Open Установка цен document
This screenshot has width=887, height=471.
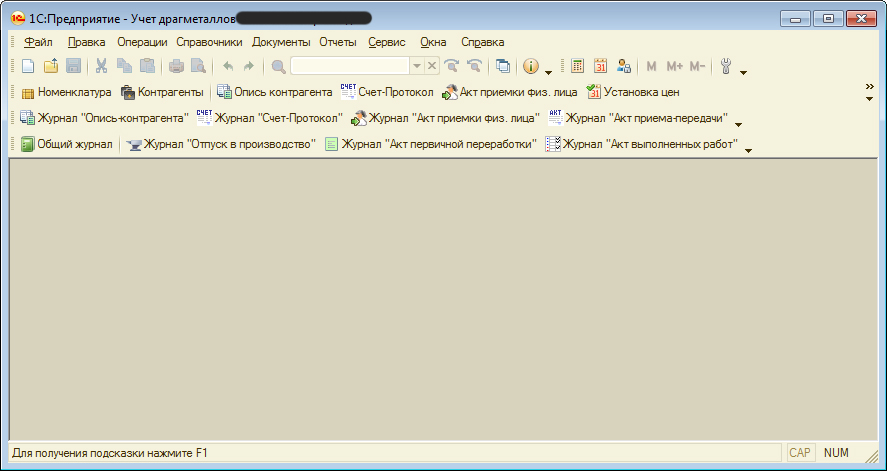coord(633,92)
